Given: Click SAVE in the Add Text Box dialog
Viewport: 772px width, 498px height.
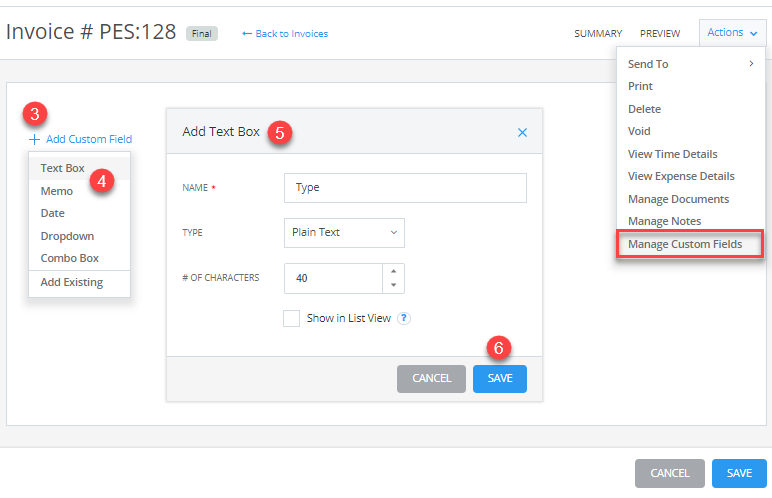Looking at the screenshot, I should pyautogui.click(x=500, y=378).
